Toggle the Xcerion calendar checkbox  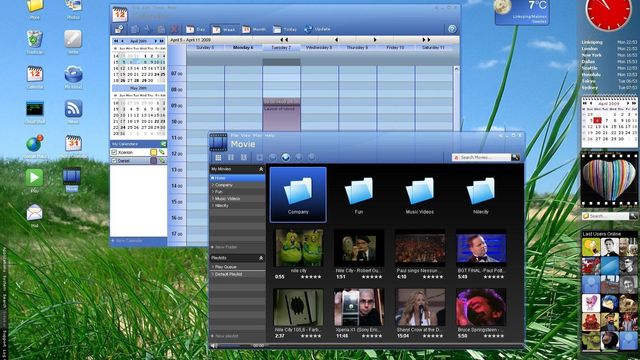click(x=114, y=152)
